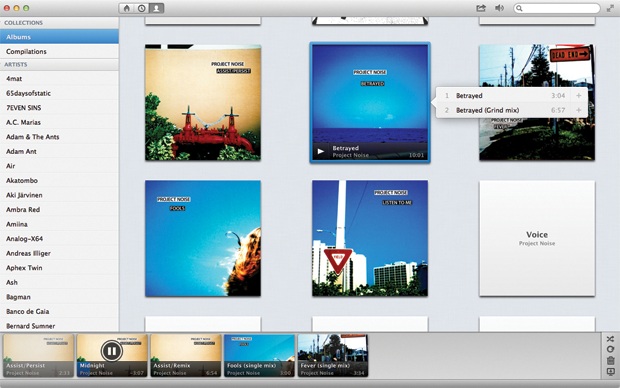Click the display icon below the trash
The image size is (620, 388).
(611, 371)
